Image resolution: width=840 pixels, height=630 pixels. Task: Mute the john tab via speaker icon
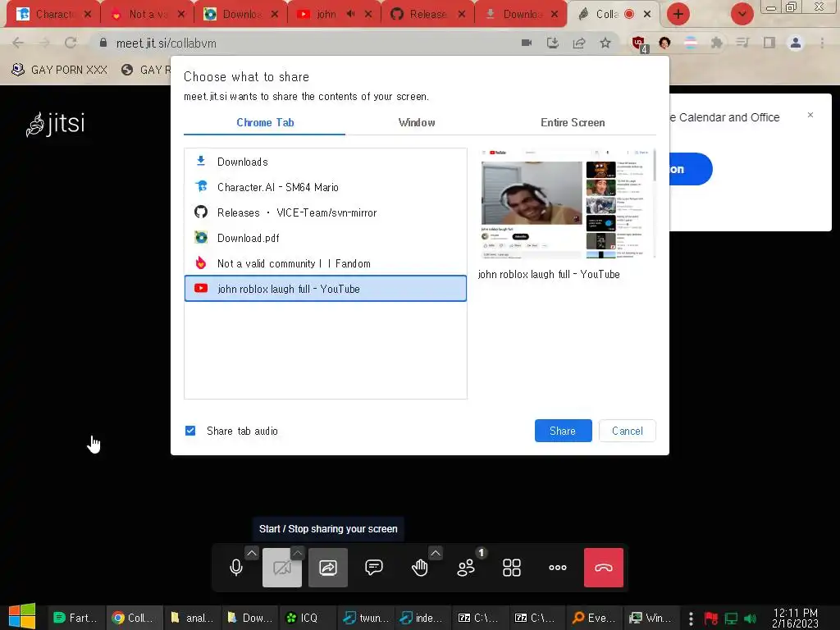[350, 14]
